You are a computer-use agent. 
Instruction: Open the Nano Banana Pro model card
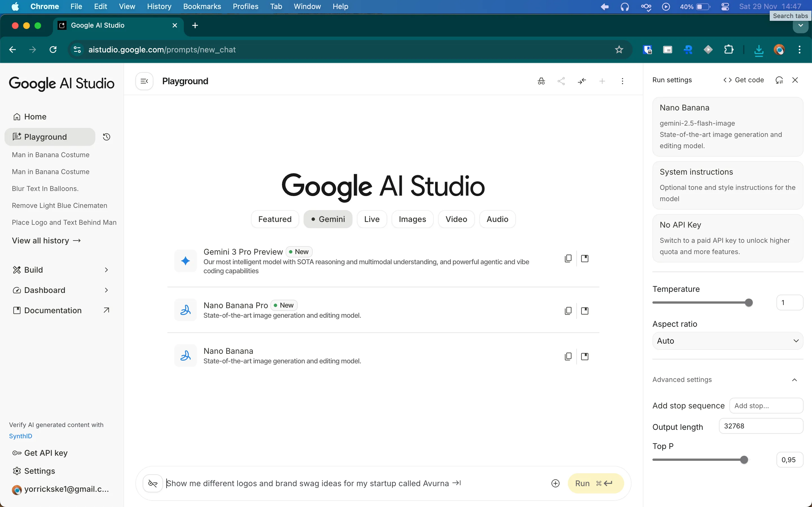pyautogui.click(x=585, y=311)
